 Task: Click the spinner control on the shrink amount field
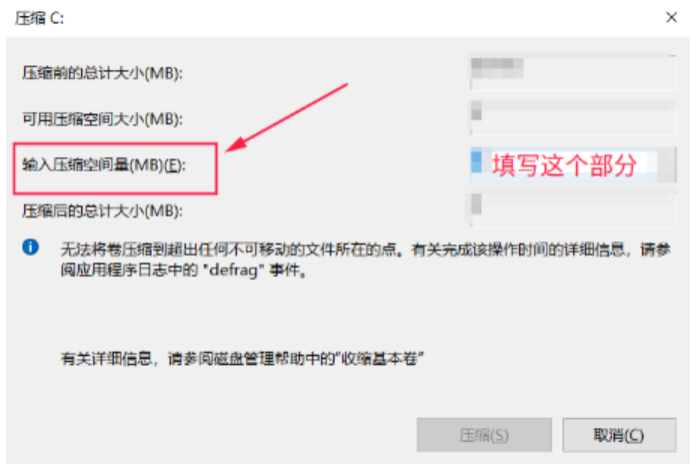[x=667, y=165]
